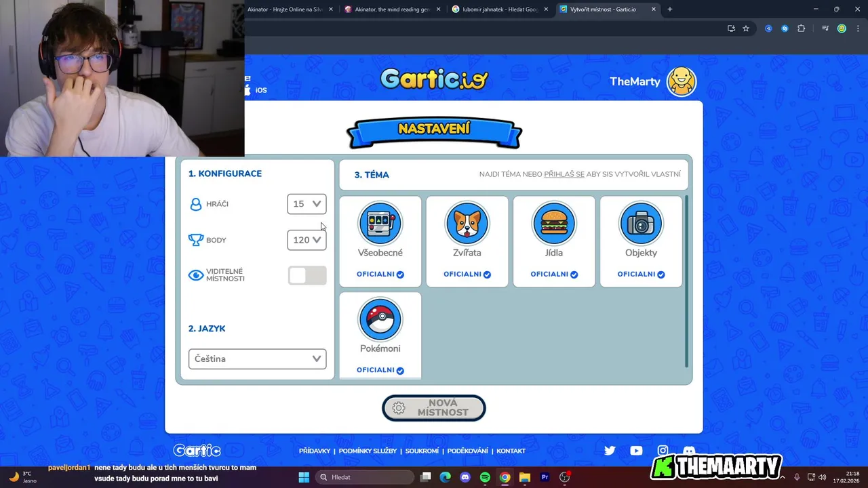Close the lubomir jahnatek tab

(x=546, y=9)
